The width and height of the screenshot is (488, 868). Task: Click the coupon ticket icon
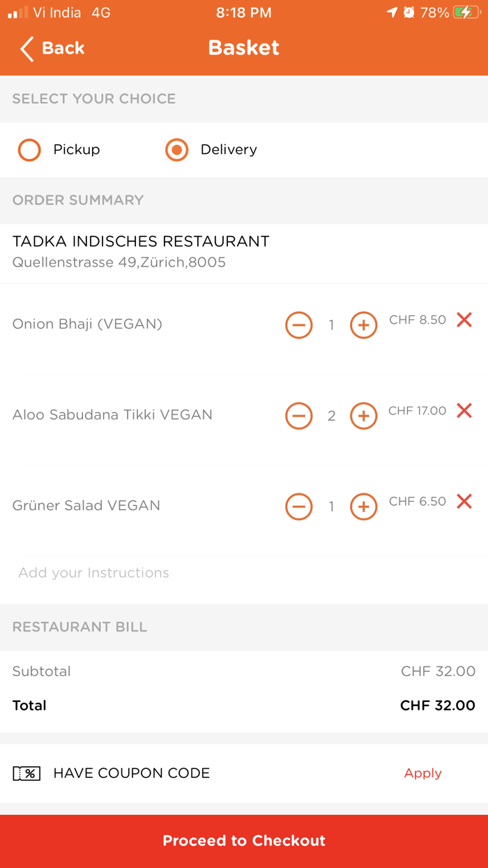pyautogui.click(x=26, y=773)
